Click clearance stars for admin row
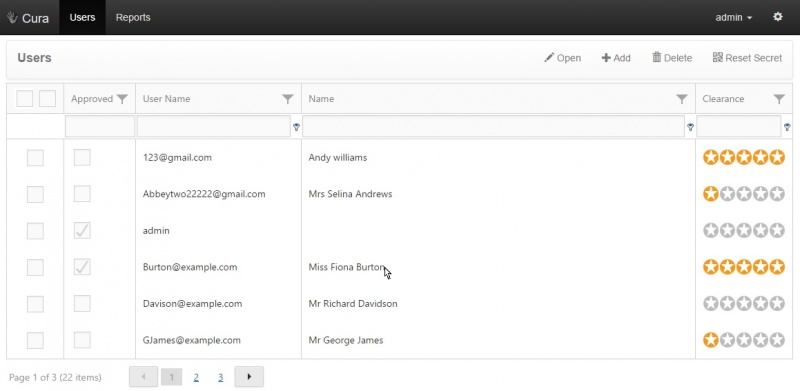This screenshot has width=800, height=391. click(x=744, y=231)
